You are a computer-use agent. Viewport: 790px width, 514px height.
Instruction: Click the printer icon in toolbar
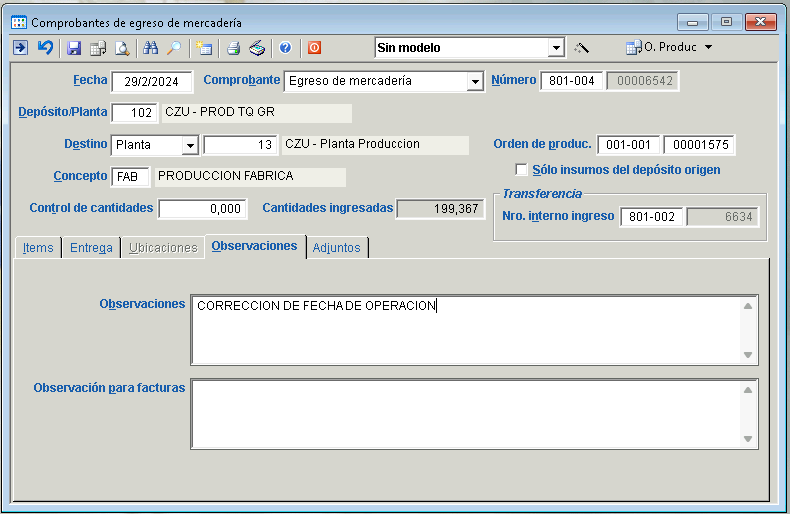tap(233, 47)
